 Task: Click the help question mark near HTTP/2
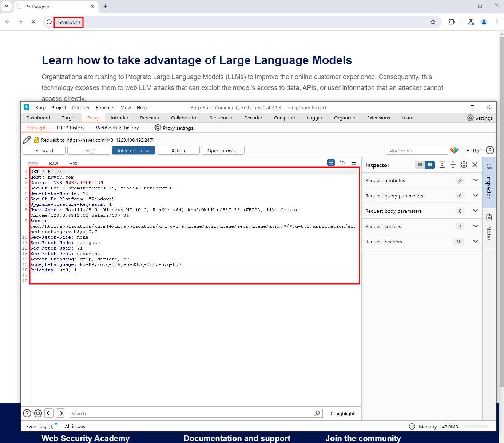click(x=490, y=150)
